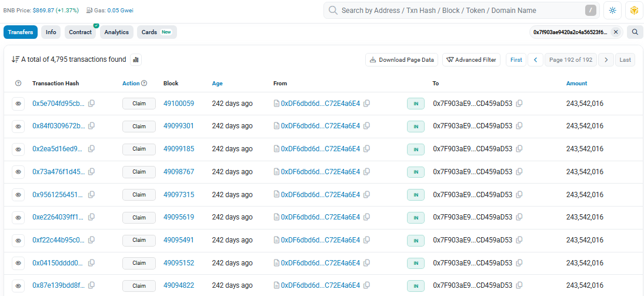Toggle the sort order icon beside total transactions
Image resolution: width=644 pixels, height=296 pixels.
[15, 59]
